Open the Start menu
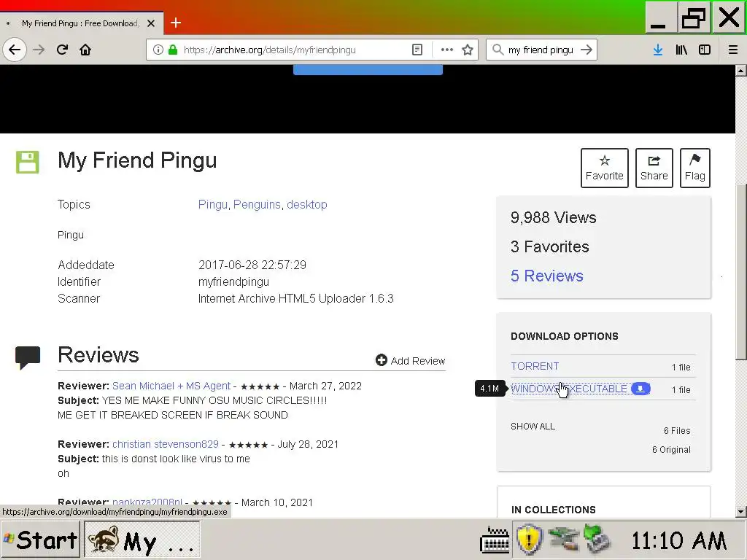This screenshot has height=560, width=747. (x=40, y=540)
